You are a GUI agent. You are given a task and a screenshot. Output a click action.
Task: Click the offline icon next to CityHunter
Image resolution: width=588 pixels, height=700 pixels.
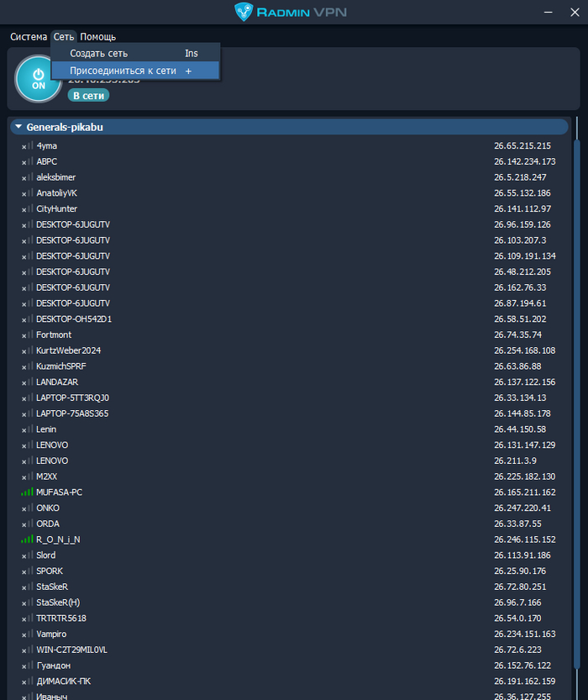[x=27, y=209]
